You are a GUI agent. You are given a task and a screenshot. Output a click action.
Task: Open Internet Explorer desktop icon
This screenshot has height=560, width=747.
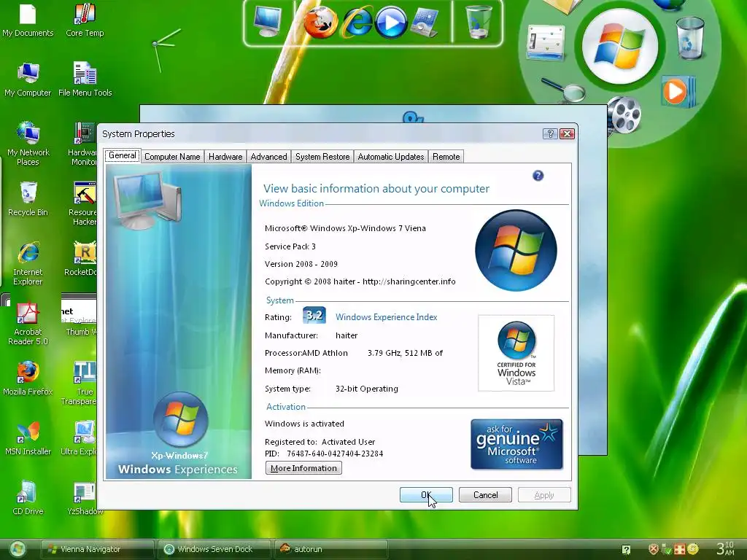tap(28, 264)
